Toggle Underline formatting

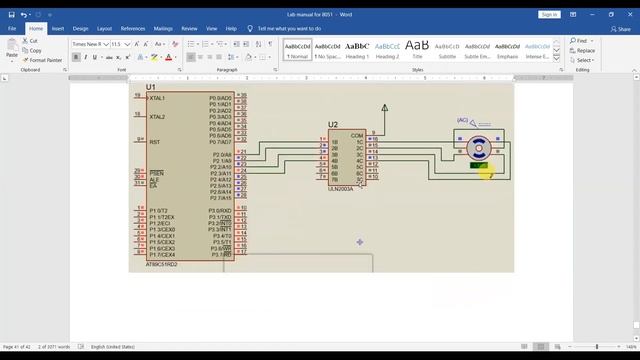click(x=95, y=58)
